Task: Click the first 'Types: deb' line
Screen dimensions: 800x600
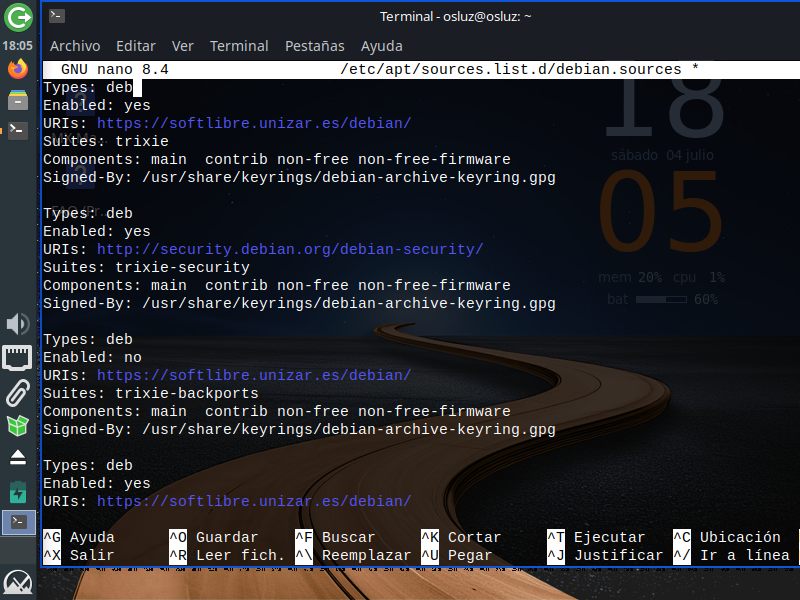Action: click(88, 87)
